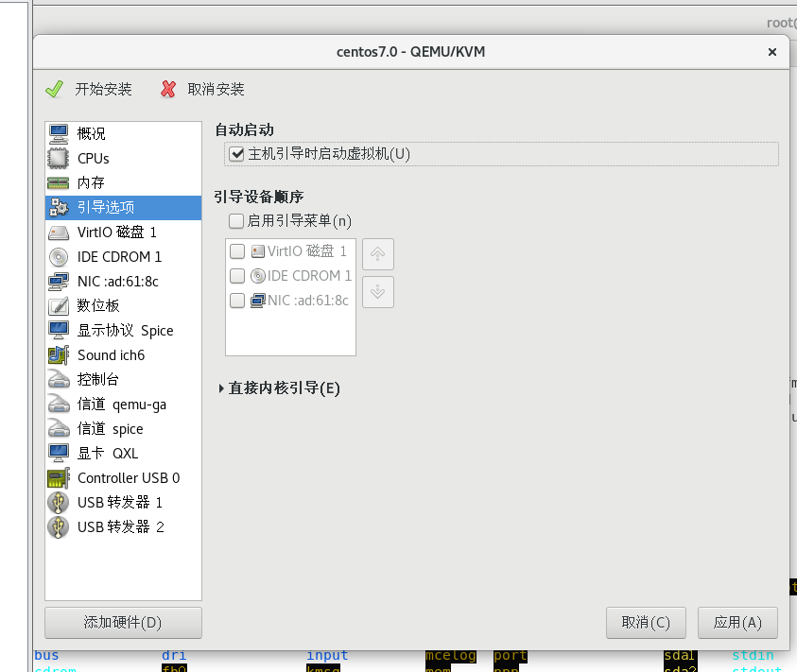Open VirtIO 磁盘 1 sidebar entry text

(x=117, y=233)
